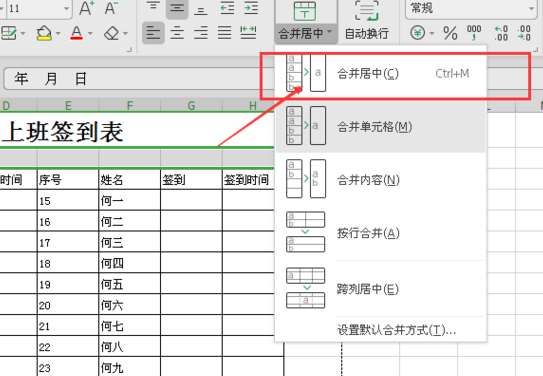Increase font size with the A+ icon

coord(86,8)
